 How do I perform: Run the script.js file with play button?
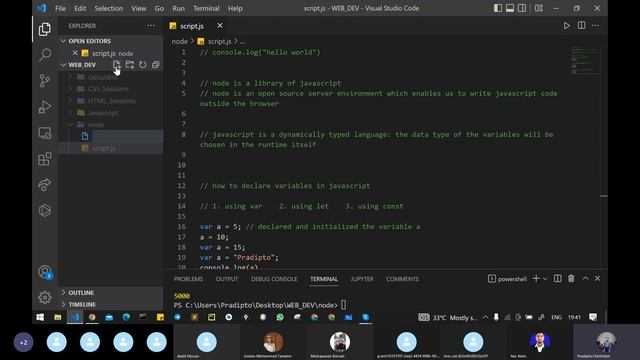(x=567, y=26)
